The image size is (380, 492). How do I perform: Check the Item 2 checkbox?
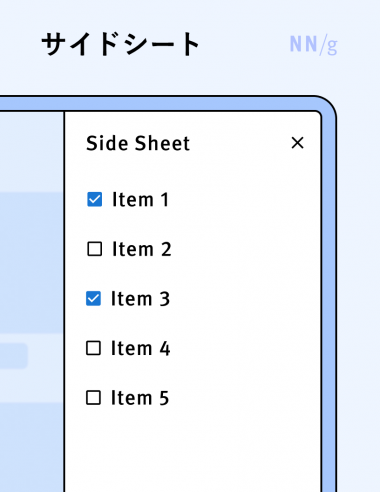[x=95, y=249]
